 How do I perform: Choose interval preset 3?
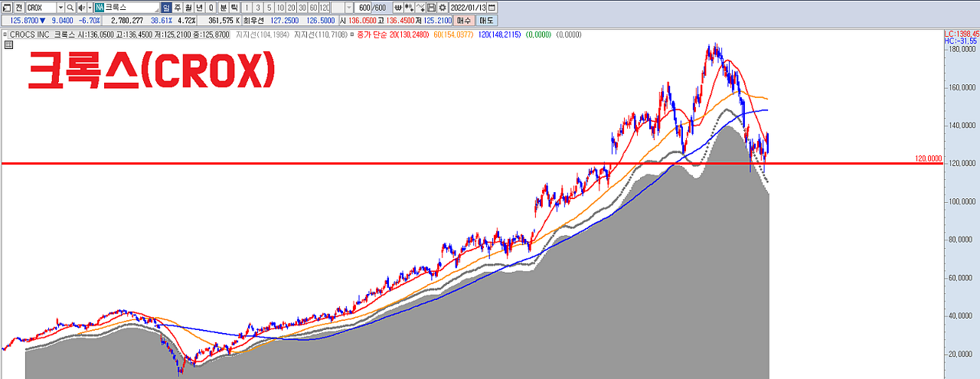258,7
